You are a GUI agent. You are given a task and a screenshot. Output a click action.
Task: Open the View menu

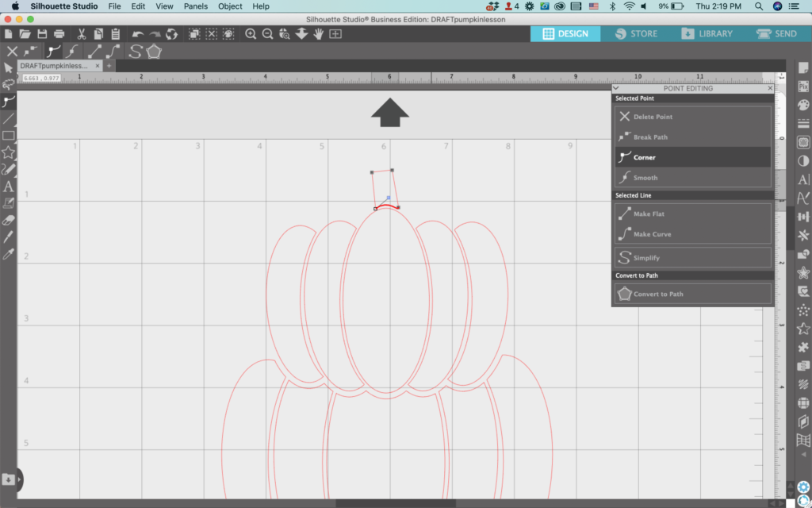click(164, 6)
